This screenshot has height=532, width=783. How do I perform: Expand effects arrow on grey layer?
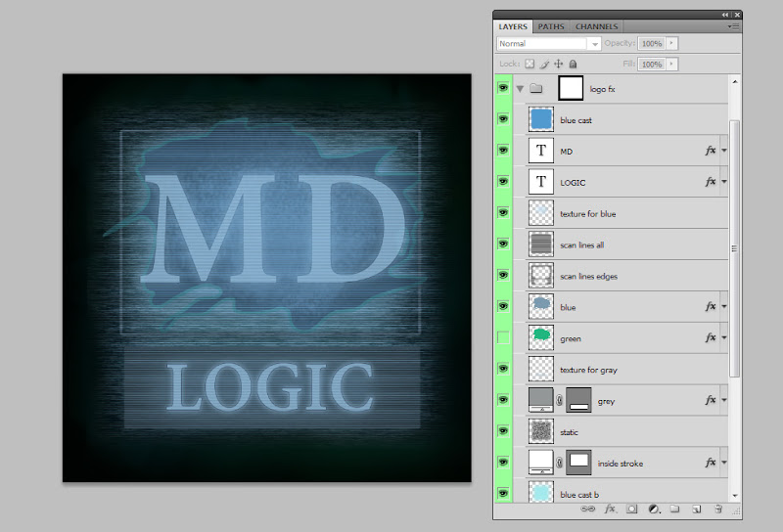723,400
